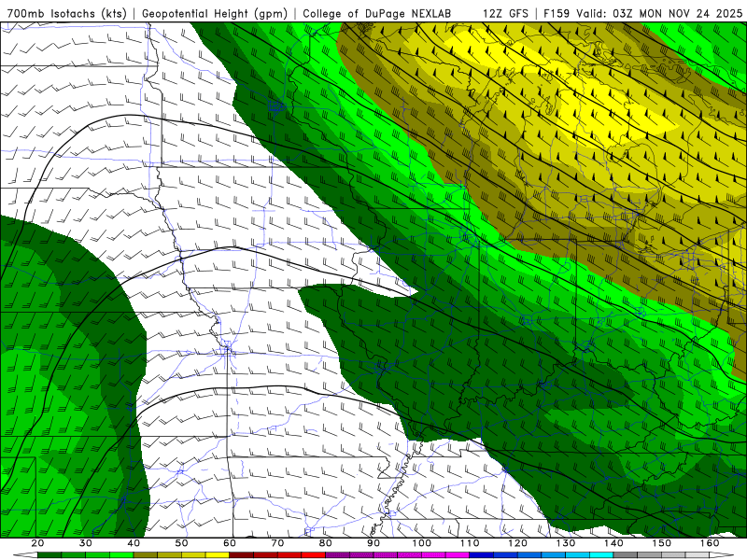747x560 pixels.
Task: Click the '140' value on the color scale
Action: pos(614,543)
